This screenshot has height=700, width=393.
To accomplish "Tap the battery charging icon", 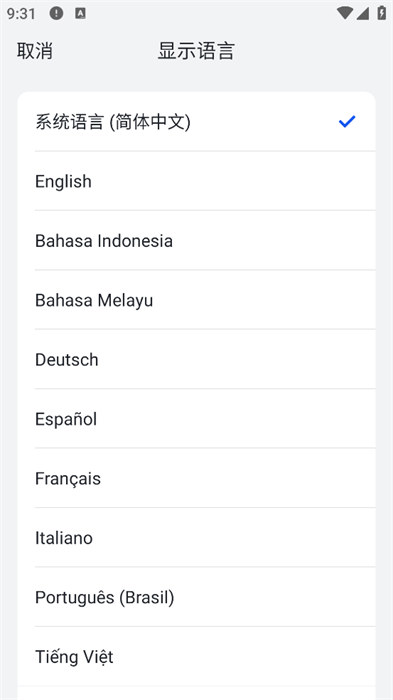I will (381, 13).
